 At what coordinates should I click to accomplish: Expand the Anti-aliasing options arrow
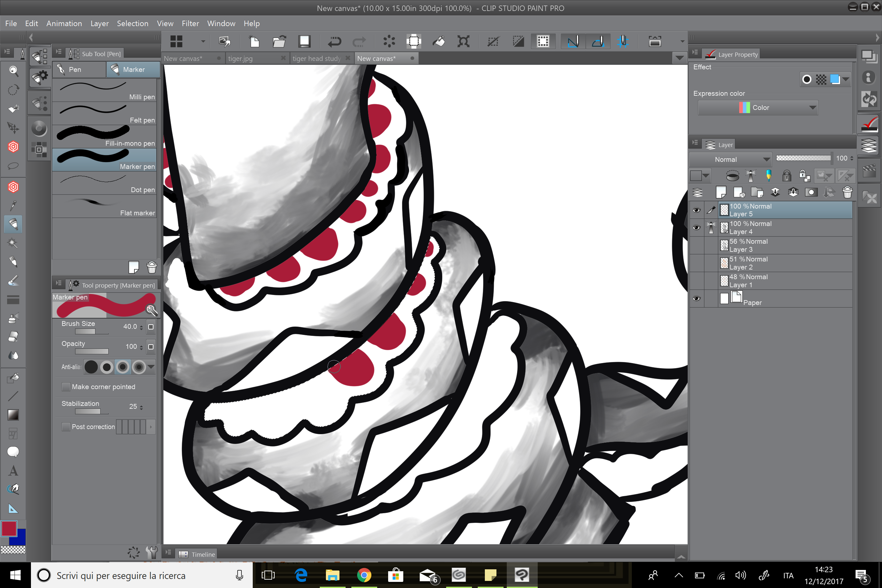(151, 367)
